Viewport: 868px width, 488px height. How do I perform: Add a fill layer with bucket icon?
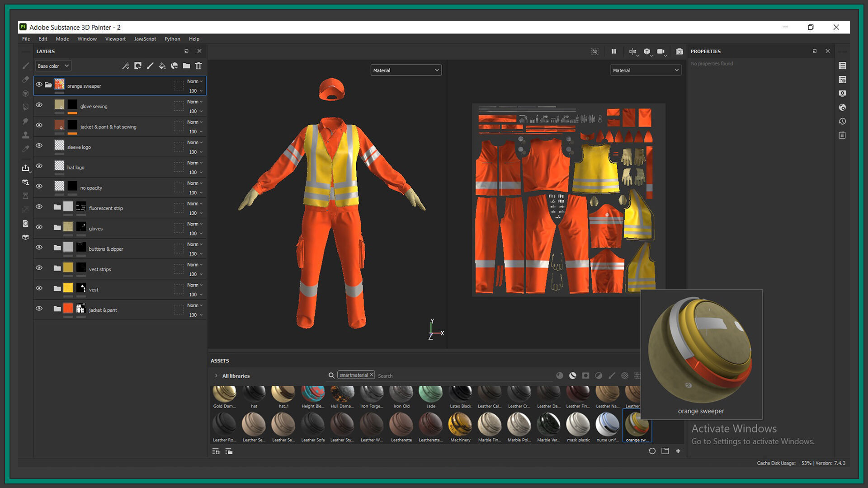click(162, 66)
